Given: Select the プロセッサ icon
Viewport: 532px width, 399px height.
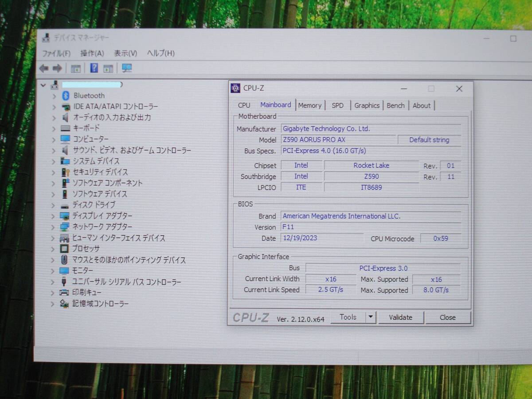Looking at the screenshot, I should (x=64, y=249).
